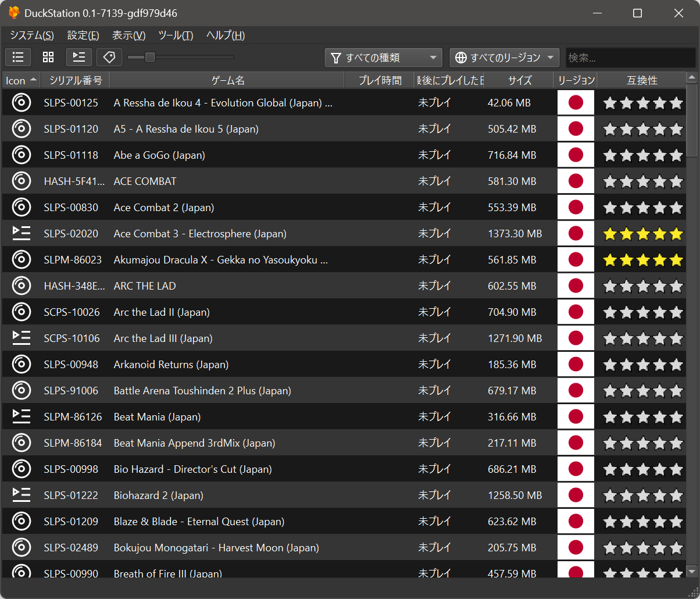The height and width of the screenshot is (599, 700).
Task: Sort by 互換性 column header
Action: (x=642, y=80)
